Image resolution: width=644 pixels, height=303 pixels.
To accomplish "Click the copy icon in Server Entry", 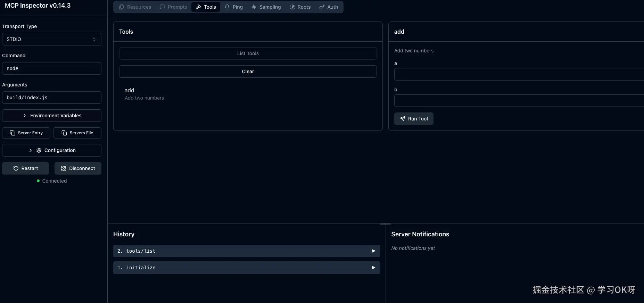I will coord(13,133).
